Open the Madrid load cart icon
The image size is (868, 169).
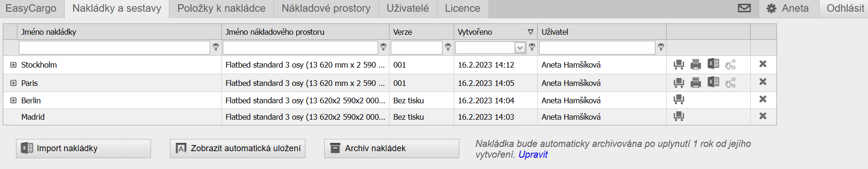(x=678, y=116)
